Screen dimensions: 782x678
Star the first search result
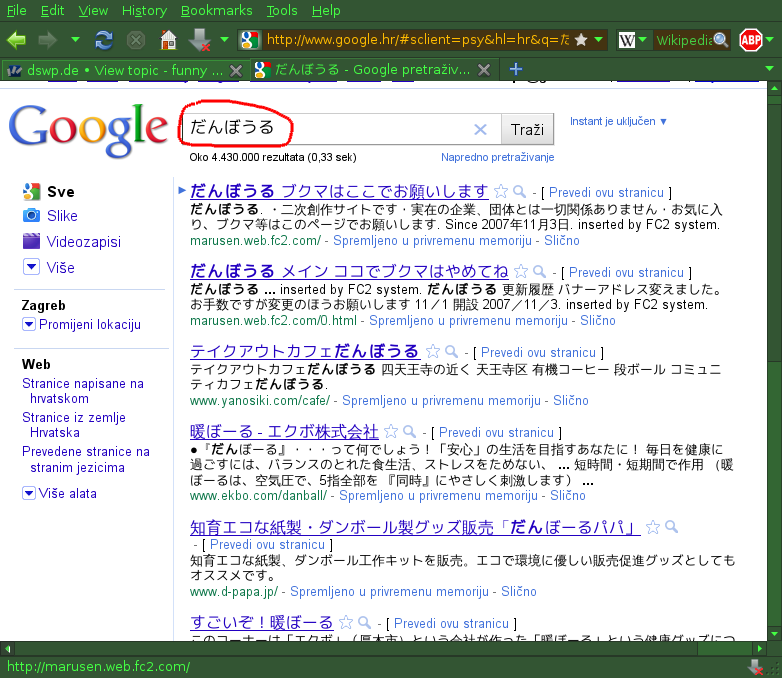tap(501, 192)
